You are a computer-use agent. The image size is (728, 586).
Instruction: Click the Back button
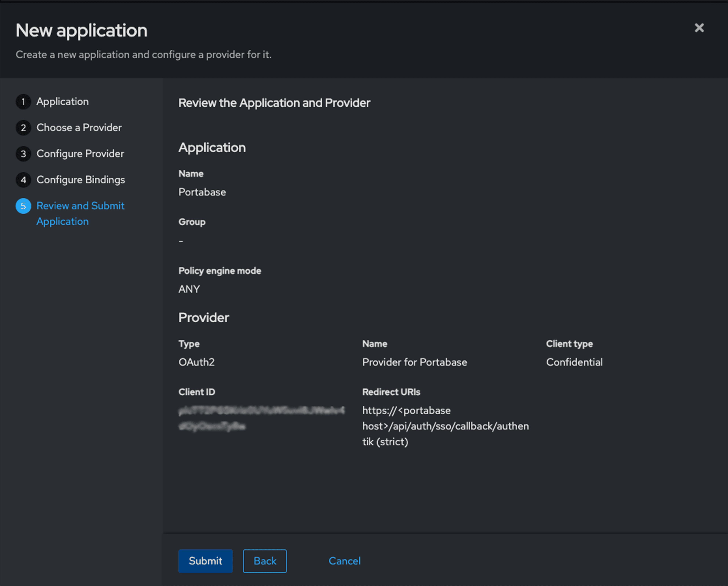pos(265,561)
